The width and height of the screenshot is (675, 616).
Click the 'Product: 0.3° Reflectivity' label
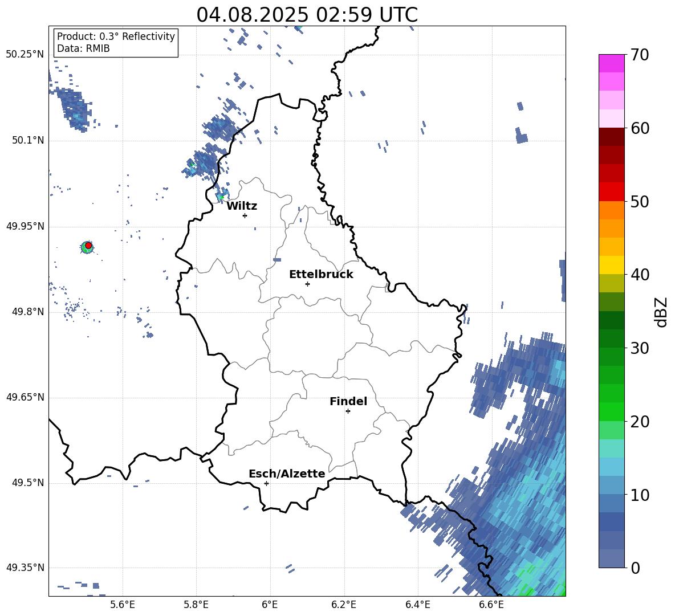(x=116, y=36)
